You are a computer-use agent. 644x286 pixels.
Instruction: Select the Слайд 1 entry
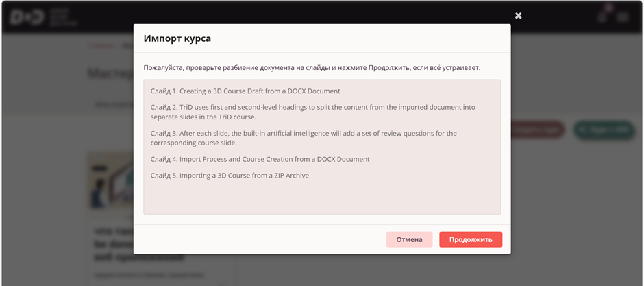pos(245,91)
